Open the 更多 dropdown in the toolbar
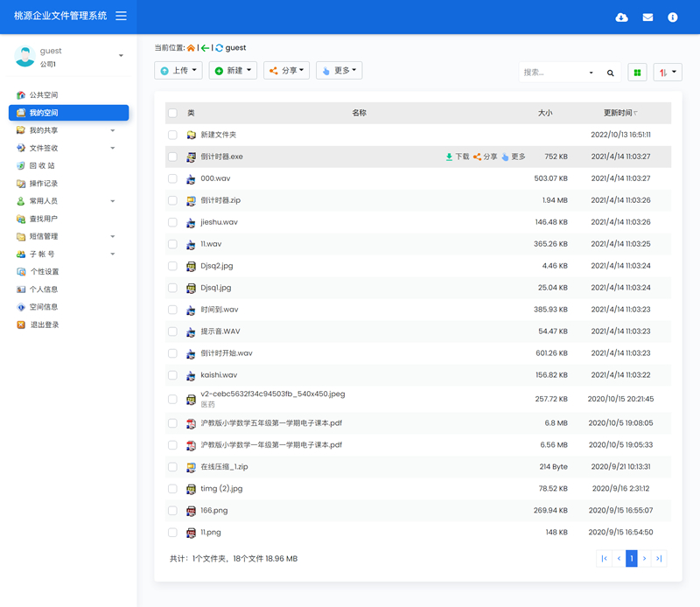 [338, 72]
